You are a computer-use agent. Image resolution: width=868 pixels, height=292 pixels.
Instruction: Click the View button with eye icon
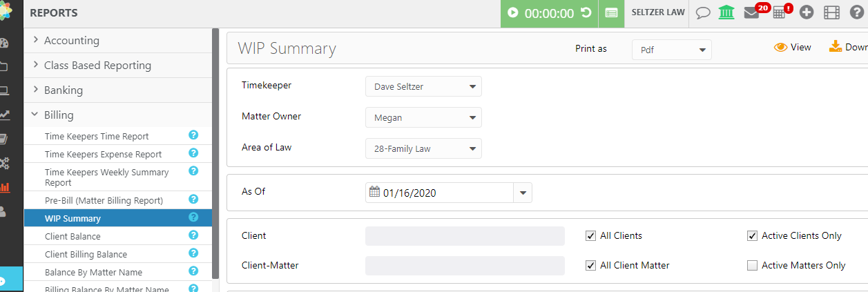(793, 48)
